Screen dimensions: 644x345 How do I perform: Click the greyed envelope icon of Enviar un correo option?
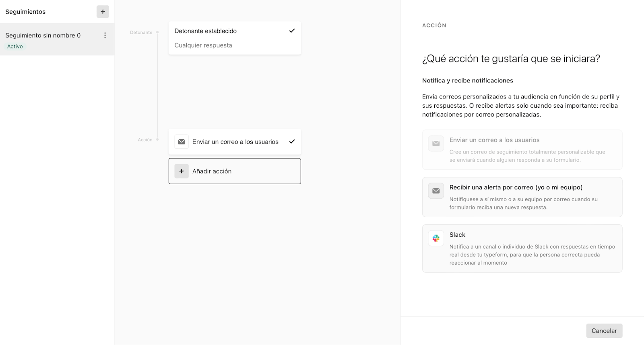pyautogui.click(x=436, y=143)
